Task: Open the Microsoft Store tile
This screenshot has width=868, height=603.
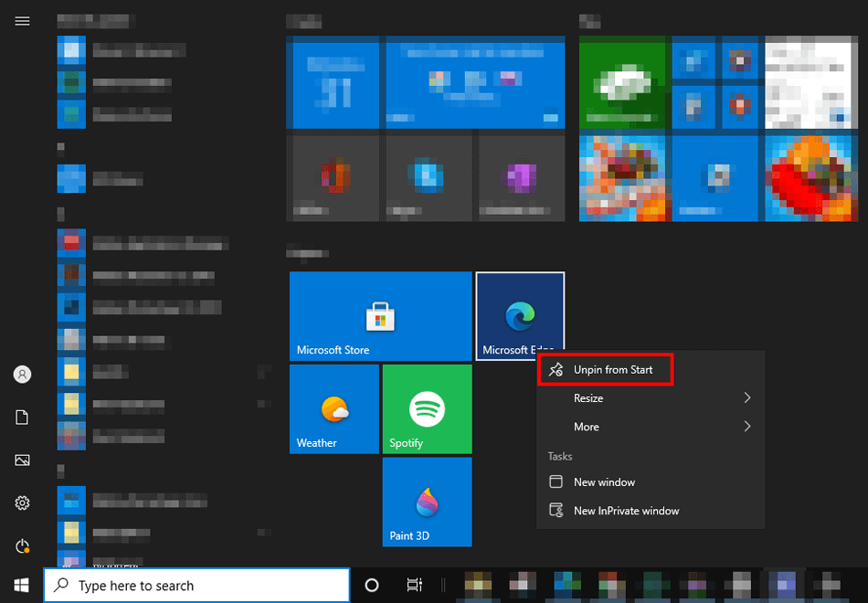Action: pyautogui.click(x=380, y=316)
